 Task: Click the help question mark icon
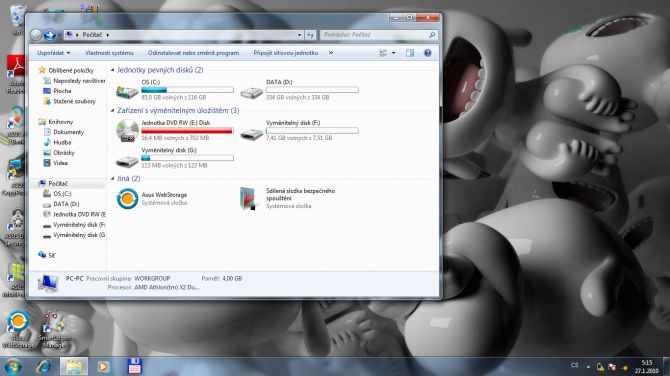pyautogui.click(x=427, y=53)
